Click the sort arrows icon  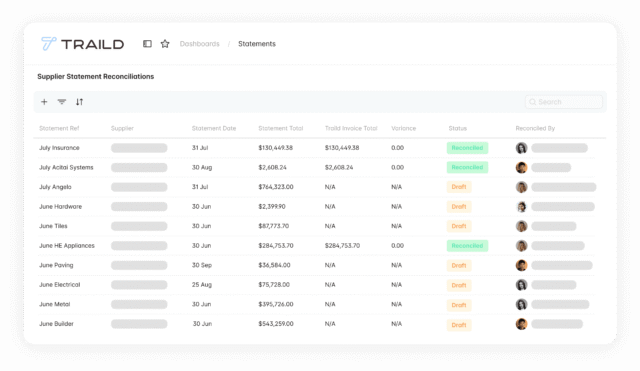79,102
